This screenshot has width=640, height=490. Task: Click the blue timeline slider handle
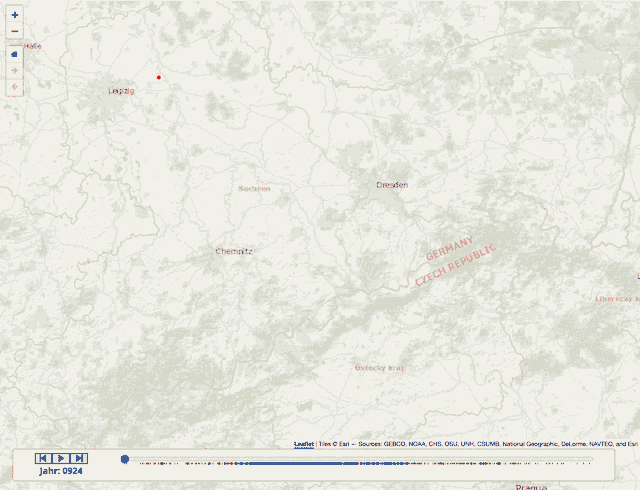click(125, 459)
